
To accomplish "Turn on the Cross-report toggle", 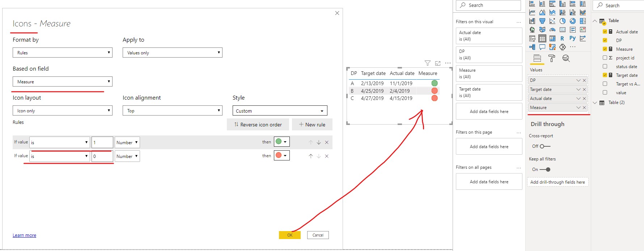I will 545,146.
